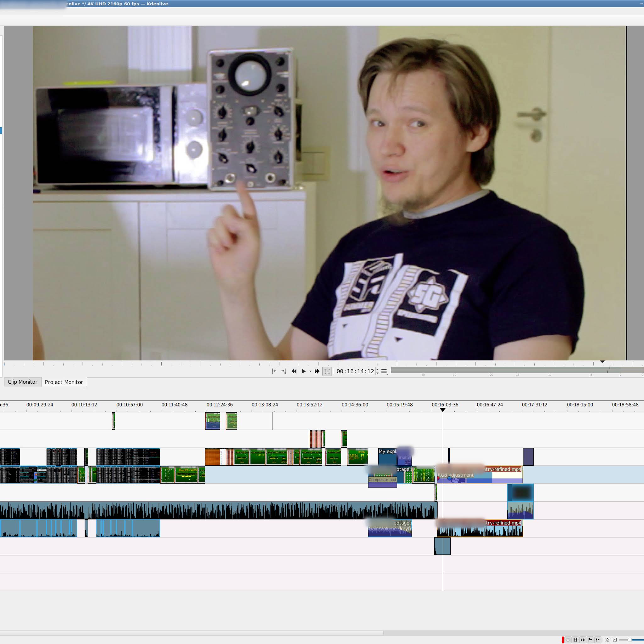Viewport: 644px width, 644px height.
Task: Fit zoom to project icon
Action: [x=607, y=640]
